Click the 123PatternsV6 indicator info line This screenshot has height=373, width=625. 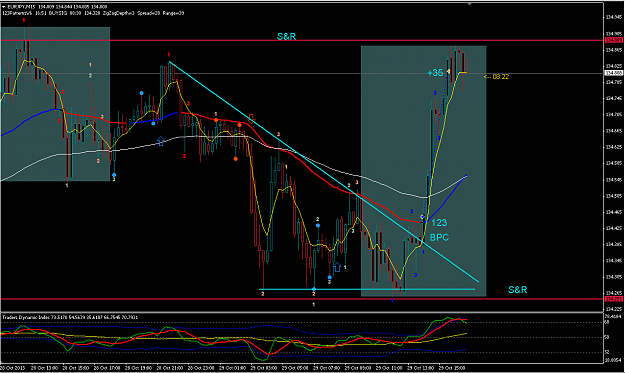point(93,13)
